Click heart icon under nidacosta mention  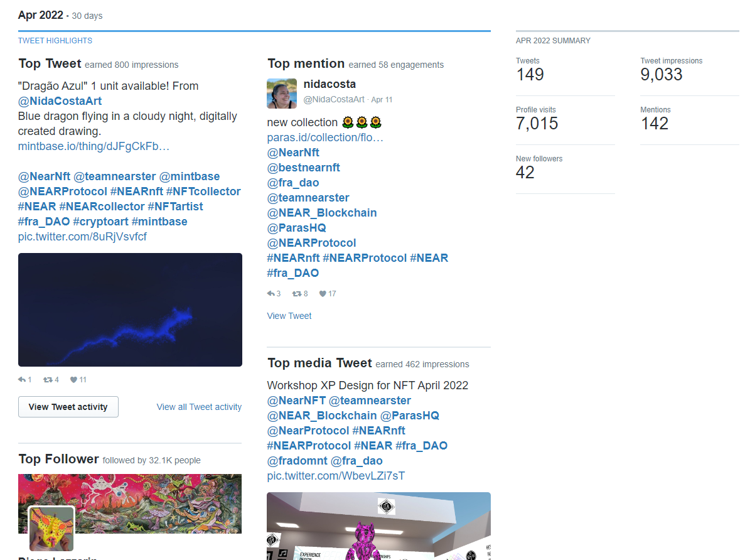(323, 293)
